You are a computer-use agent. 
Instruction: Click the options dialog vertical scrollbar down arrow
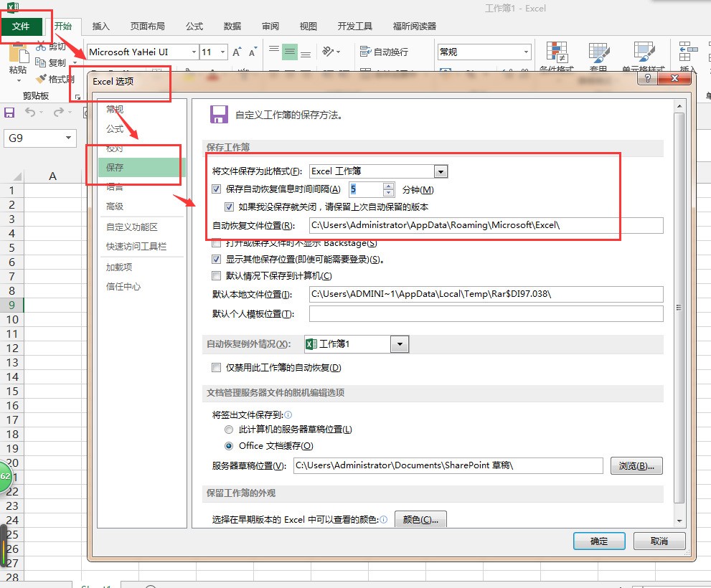coord(679,521)
